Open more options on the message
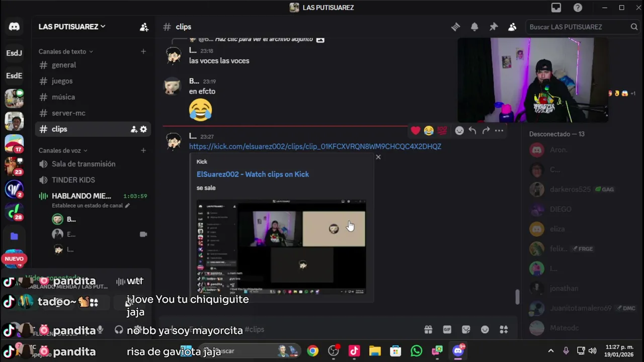This screenshot has height=362, width=644. pyautogui.click(x=499, y=131)
